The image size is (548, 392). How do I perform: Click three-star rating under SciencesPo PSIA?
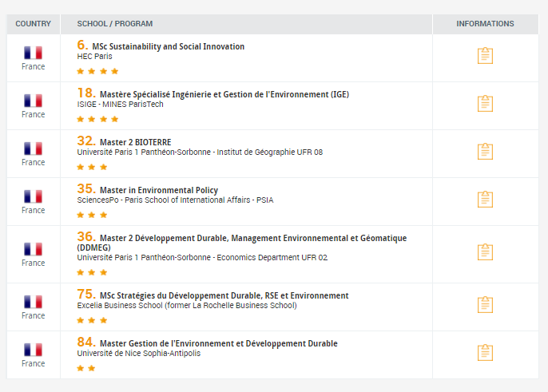pos(92,215)
